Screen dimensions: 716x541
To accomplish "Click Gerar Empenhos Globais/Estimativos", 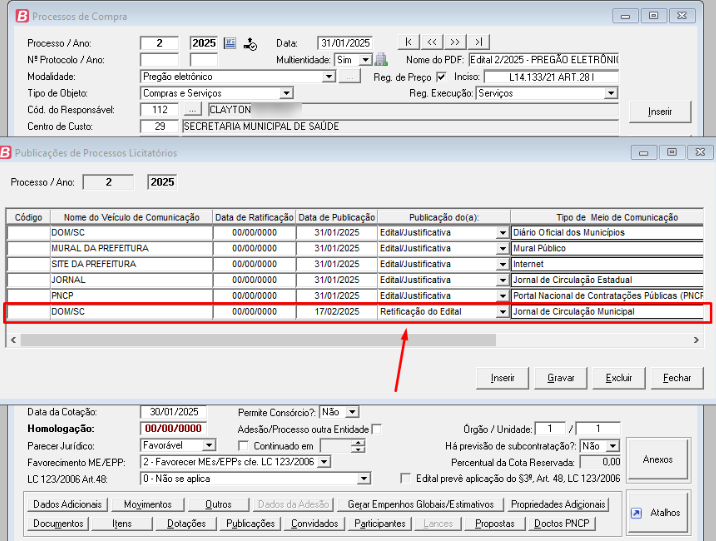I will pyautogui.click(x=421, y=504).
